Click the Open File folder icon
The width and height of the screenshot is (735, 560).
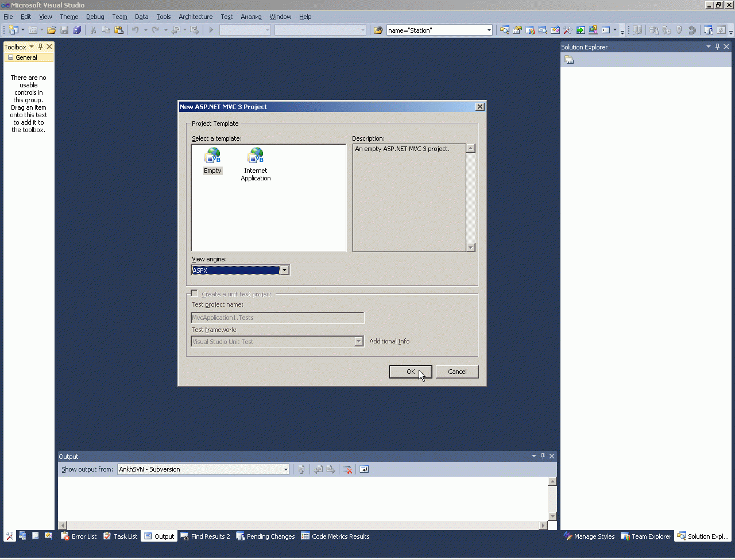(52, 30)
